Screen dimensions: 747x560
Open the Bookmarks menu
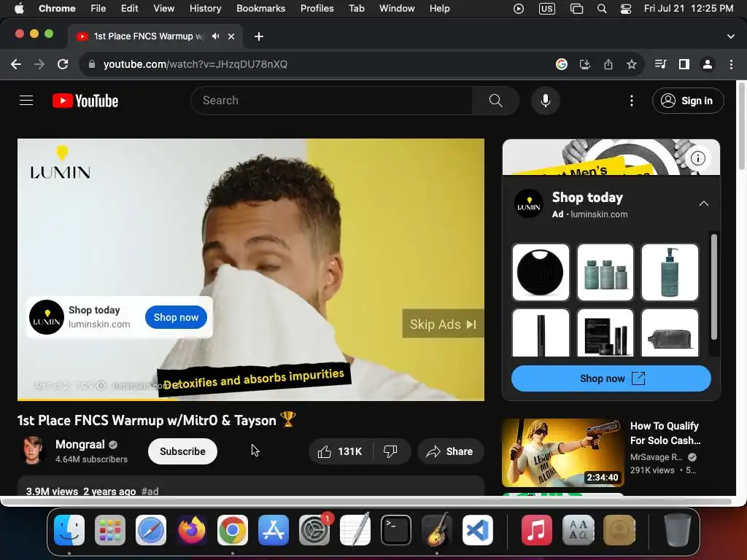[261, 9]
